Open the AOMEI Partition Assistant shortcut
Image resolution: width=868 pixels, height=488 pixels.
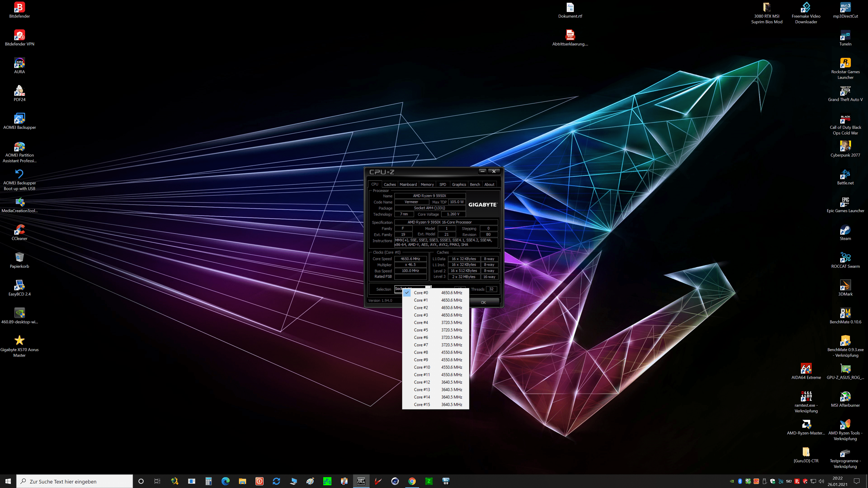(x=19, y=152)
